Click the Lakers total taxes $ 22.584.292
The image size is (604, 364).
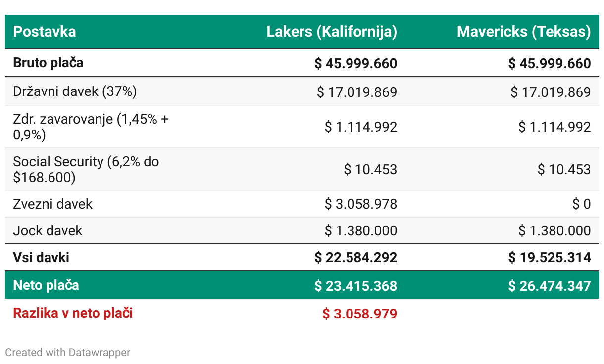(356, 257)
